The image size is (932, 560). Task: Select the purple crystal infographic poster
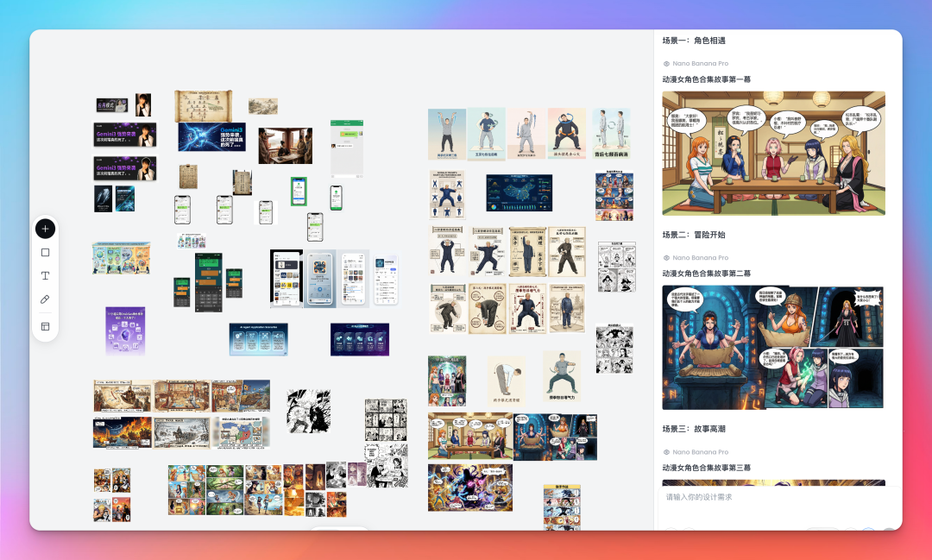click(125, 330)
